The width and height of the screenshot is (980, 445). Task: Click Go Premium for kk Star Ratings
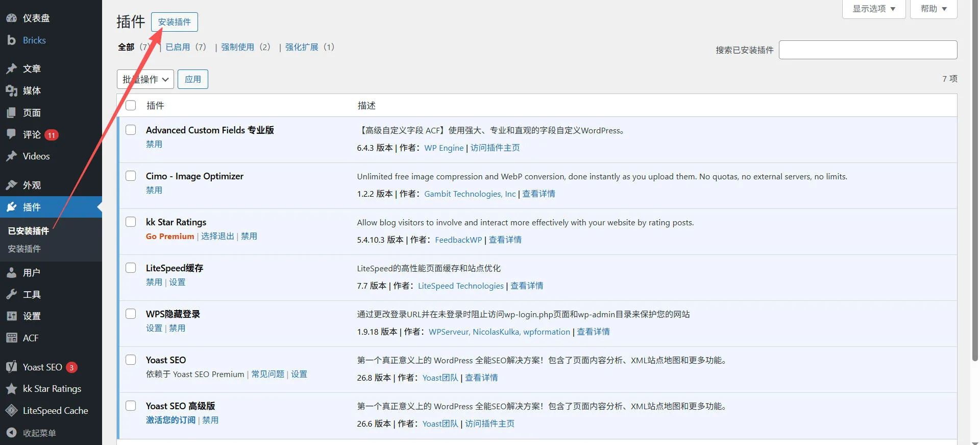(170, 236)
